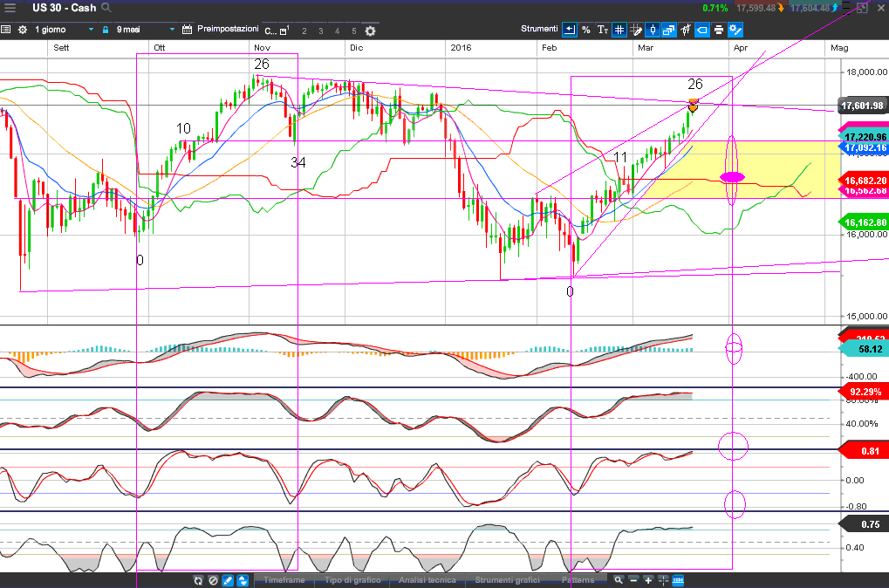Click the red 0.81 indicator value label

pos(864,451)
